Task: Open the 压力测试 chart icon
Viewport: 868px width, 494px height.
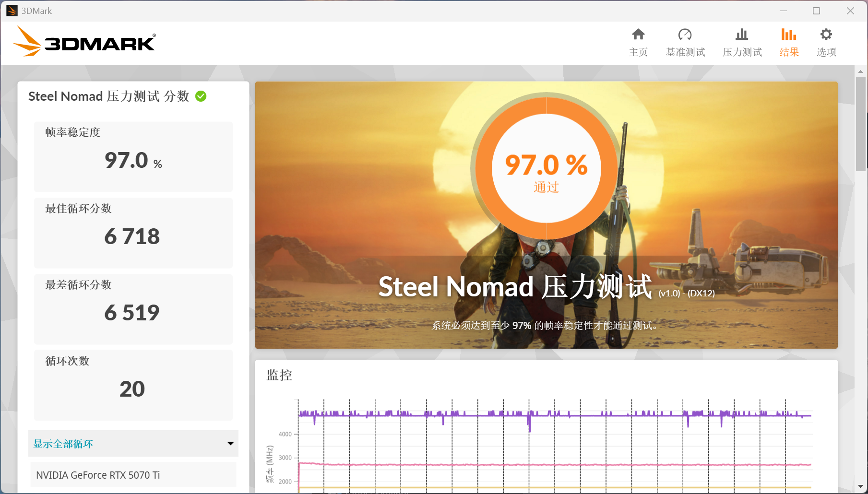Action: click(x=742, y=34)
